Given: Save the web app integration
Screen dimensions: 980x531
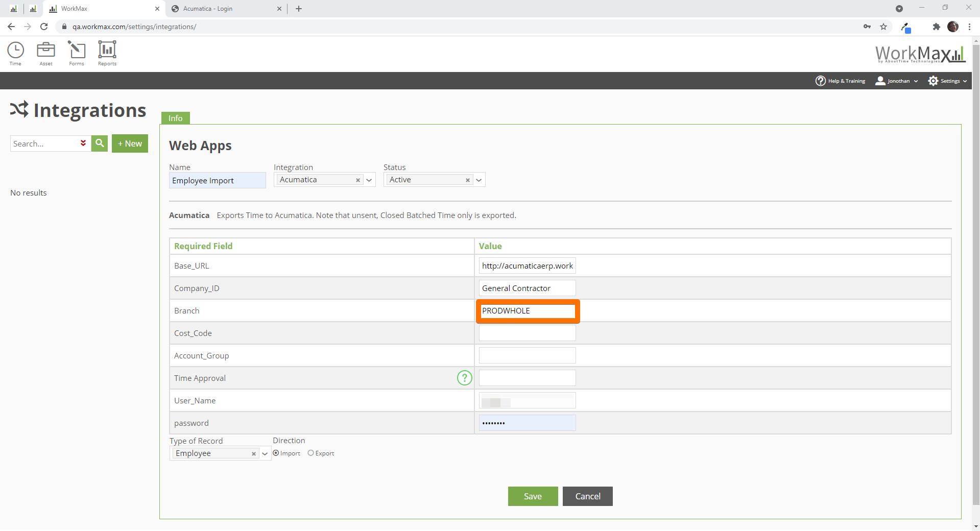Looking at the screenshot, I should click(533, 496).
